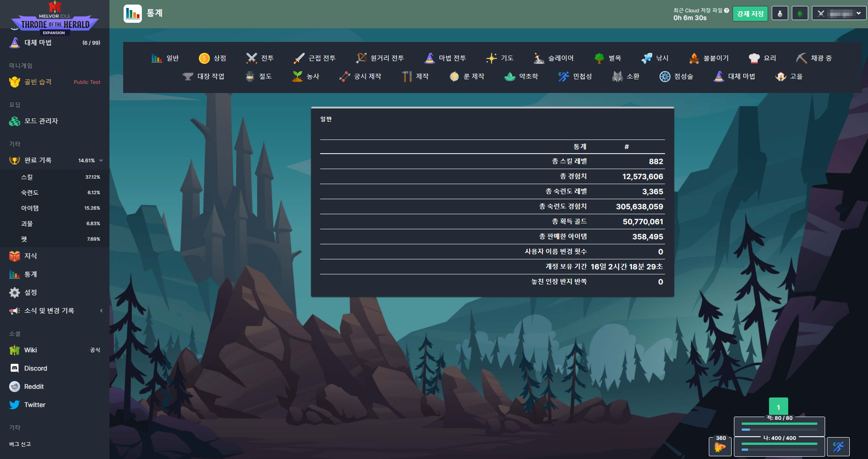Screen dimensions: 868x459
Task: Click the green figure header button
Action: [x=800, y=13]
